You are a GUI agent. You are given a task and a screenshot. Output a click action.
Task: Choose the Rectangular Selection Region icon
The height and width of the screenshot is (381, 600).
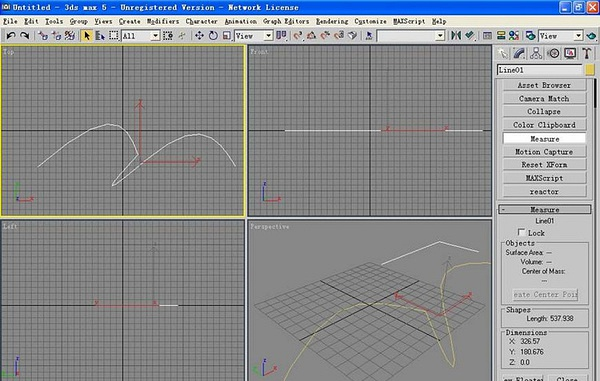[x=114, y=36]
